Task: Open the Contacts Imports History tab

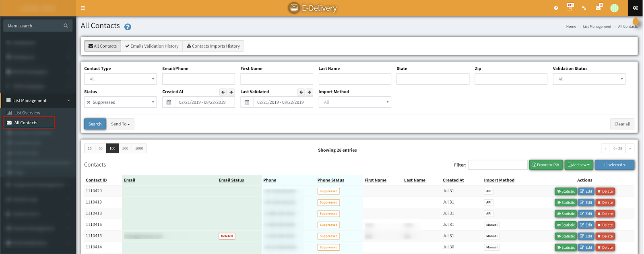Action: click(213, 46)
